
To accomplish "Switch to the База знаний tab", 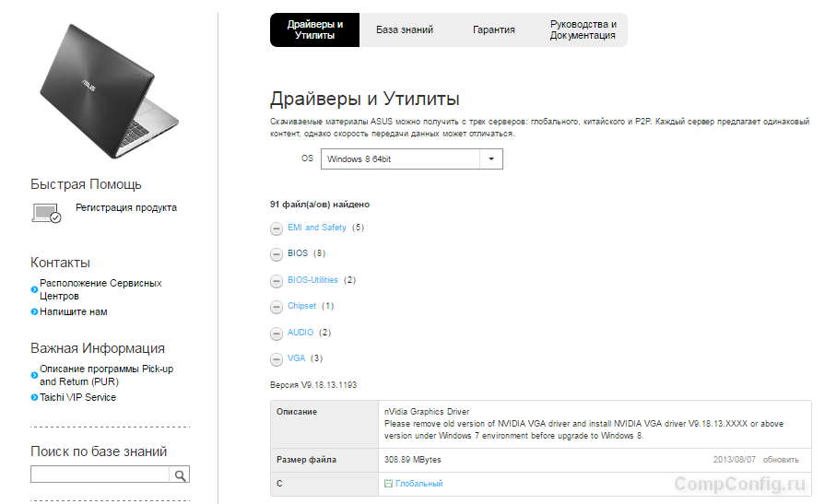I will (x=405, y=29).
